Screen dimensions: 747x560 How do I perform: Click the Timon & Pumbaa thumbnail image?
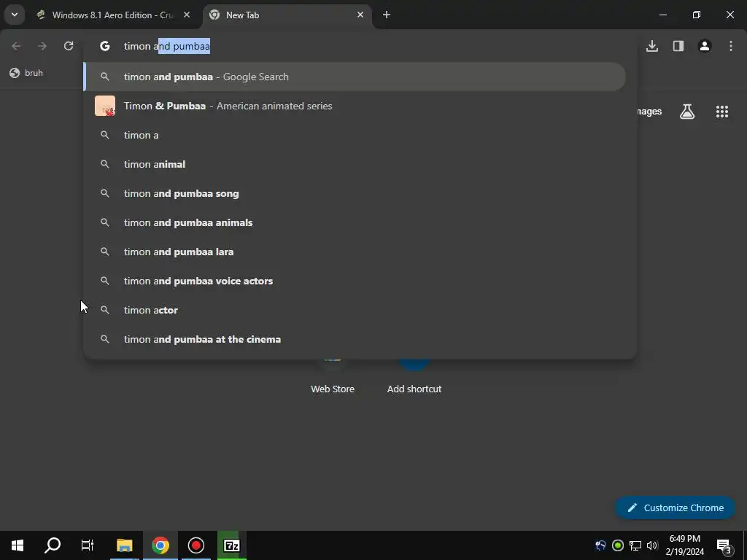pos(105,106)
